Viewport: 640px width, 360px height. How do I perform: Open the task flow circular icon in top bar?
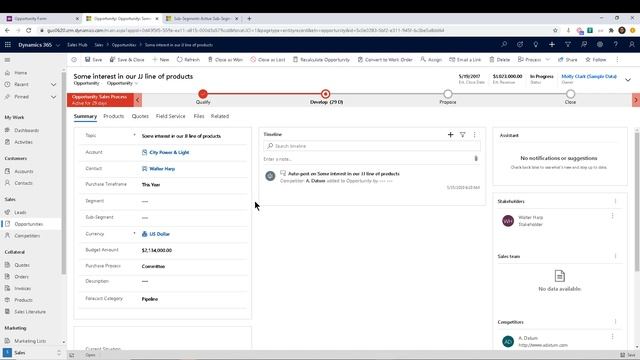point(520,44)
